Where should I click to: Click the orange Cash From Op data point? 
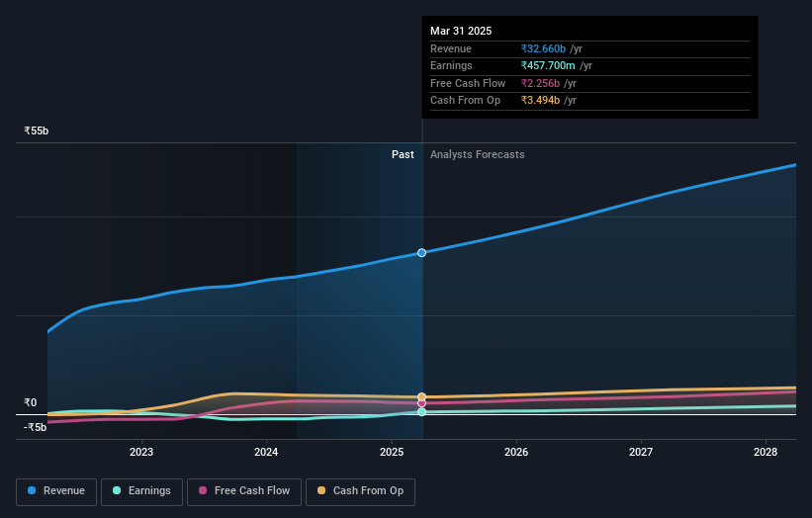tap(421, 397)
